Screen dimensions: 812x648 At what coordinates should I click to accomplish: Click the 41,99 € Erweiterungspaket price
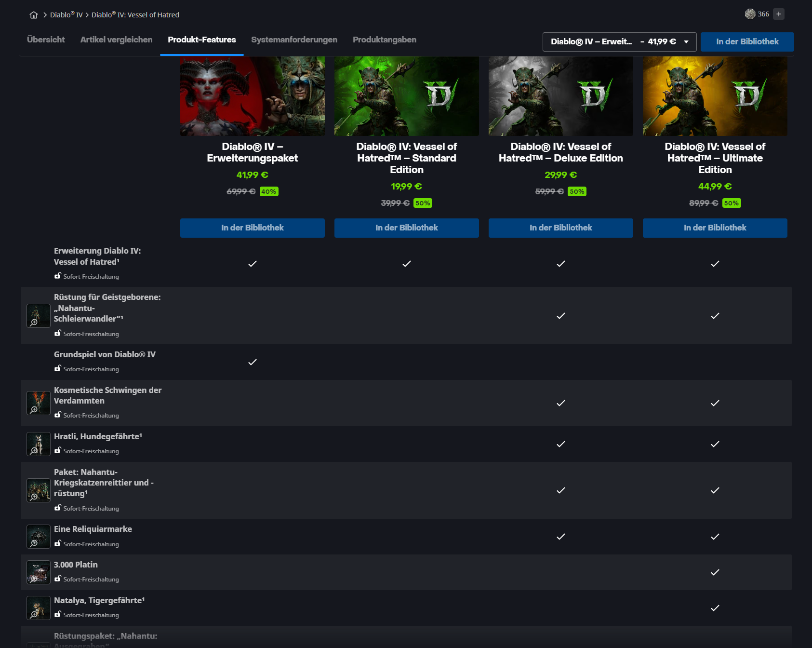253,175
